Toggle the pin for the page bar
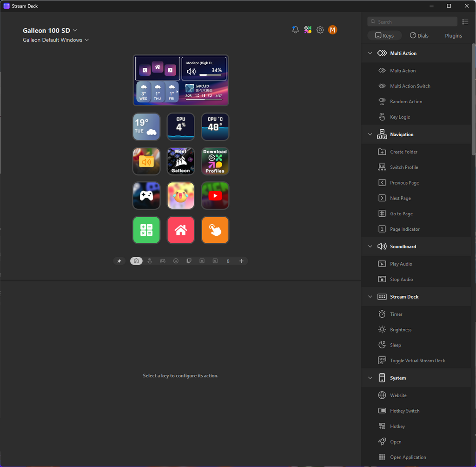Screen dimensions: 476x467 119,261
